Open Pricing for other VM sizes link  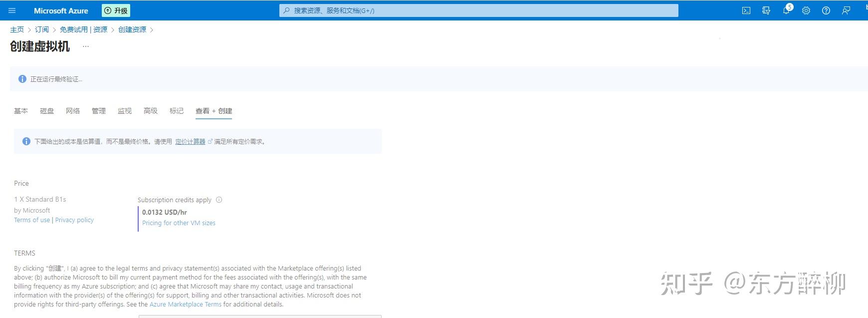(179, 223)
